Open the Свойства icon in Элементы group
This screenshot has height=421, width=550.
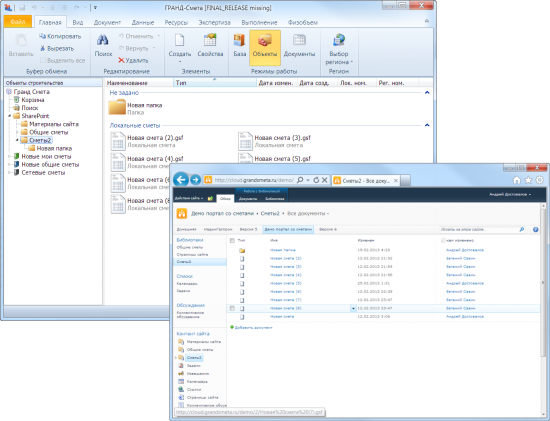coord(210,40)
